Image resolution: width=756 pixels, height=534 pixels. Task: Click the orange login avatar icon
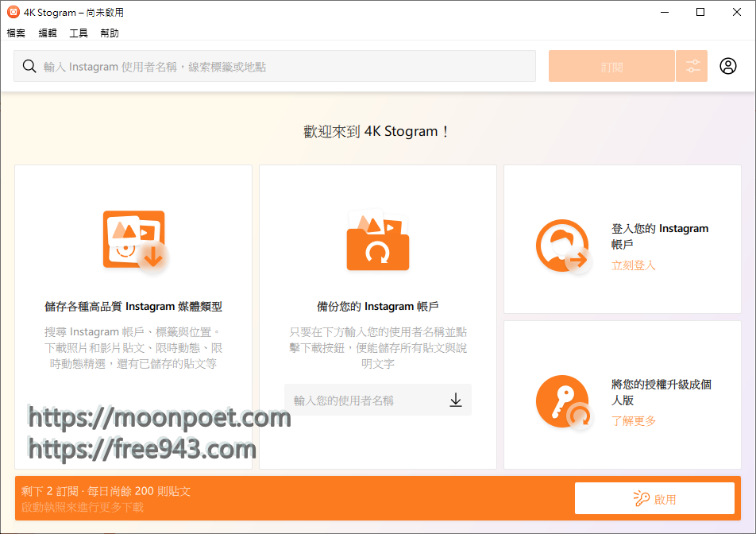coord(562,246)
